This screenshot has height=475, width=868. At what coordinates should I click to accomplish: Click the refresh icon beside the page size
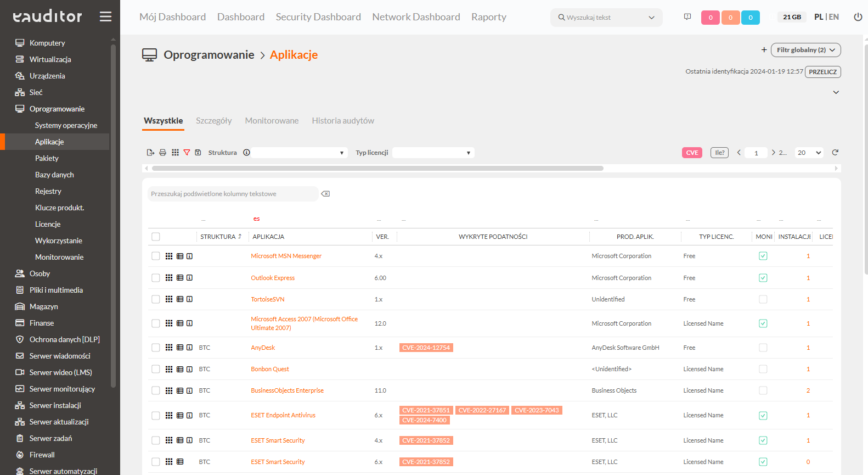835,153
